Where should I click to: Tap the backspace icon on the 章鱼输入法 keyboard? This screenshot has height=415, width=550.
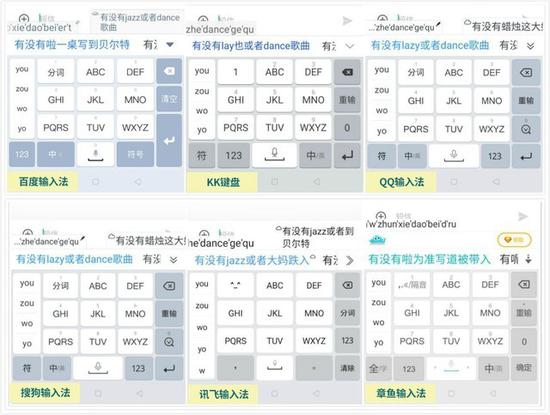524,284
